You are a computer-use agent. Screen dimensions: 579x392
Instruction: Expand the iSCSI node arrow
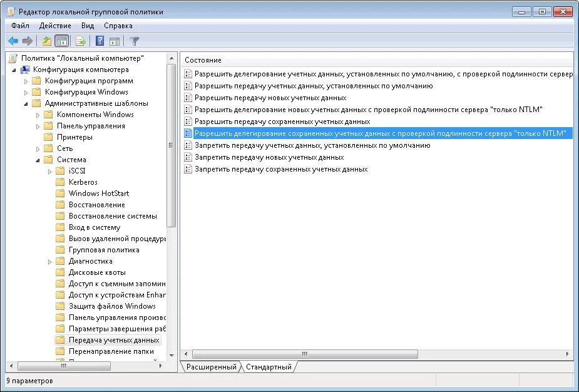[49, 172]
